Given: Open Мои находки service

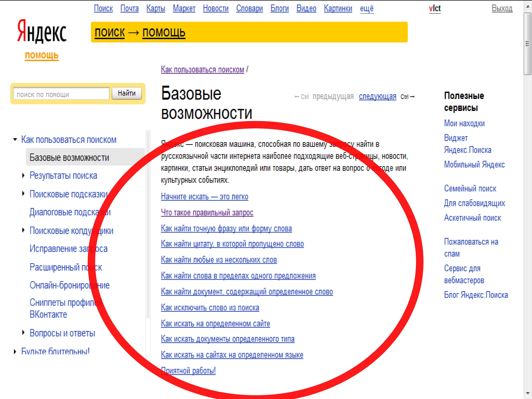Looking at the screenshot, I should click(x=464, y=123).
